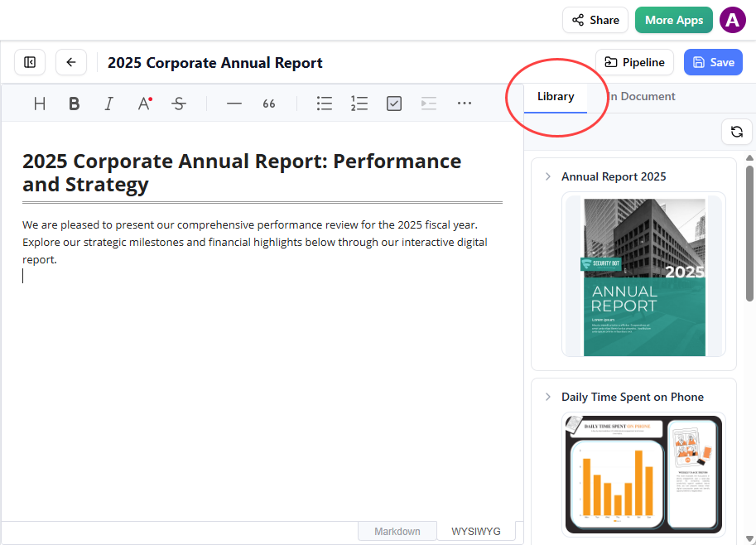
Task: Create a numbered list
Action: pos(359,104)
